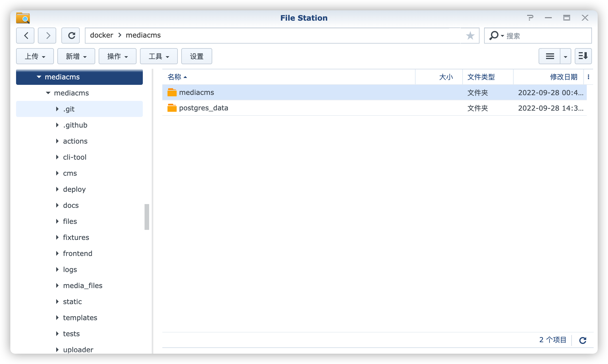This screenshot has width=608, height=364.
Task: Switch to list view mode icon
Action: coord(549,56)
